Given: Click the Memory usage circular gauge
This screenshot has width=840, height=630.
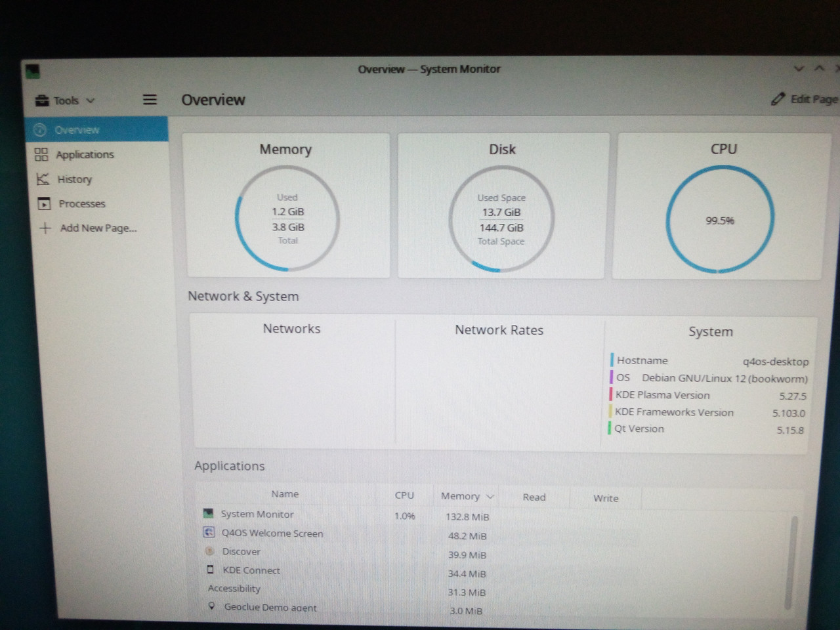Looking at the screenshot, I should (287, 219).
